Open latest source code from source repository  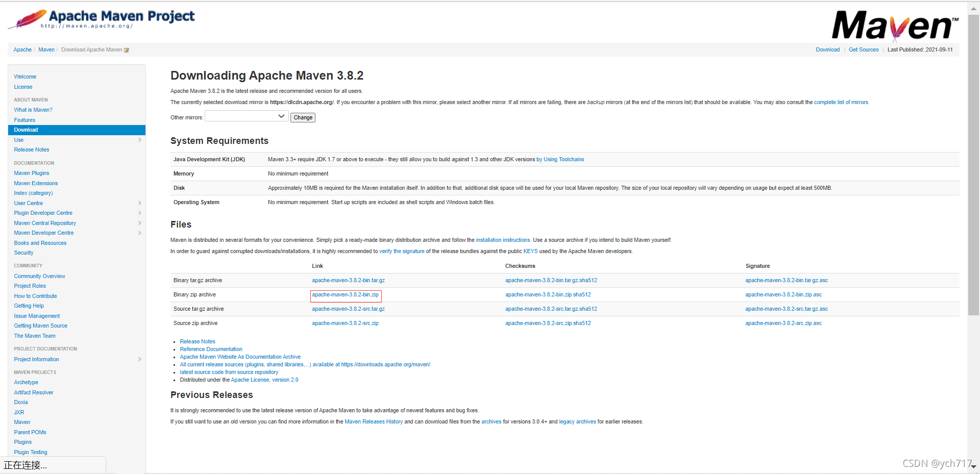coord(229,372)
